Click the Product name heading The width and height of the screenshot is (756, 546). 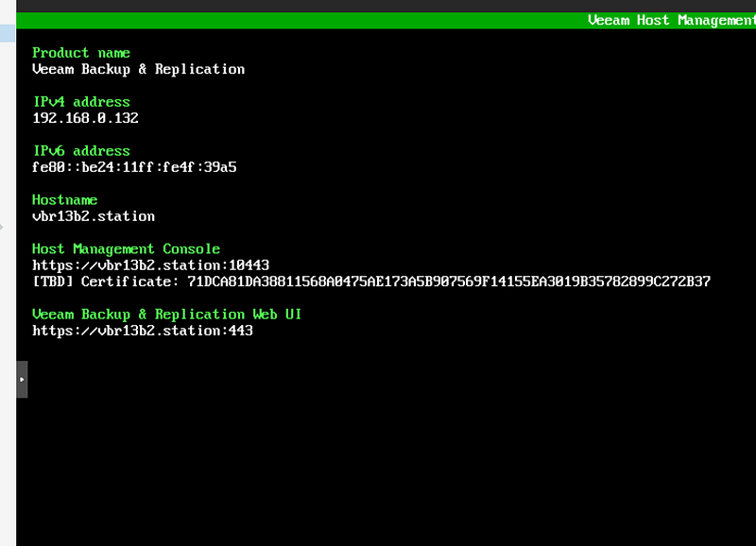(x=80, y=53)
